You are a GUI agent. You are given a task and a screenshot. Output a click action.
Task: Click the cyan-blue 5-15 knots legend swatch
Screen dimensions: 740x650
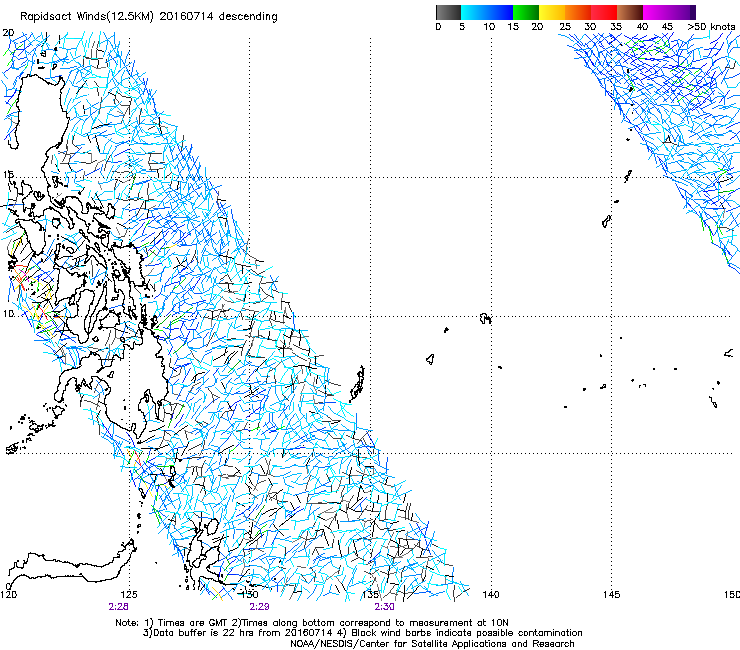point(487,12)
